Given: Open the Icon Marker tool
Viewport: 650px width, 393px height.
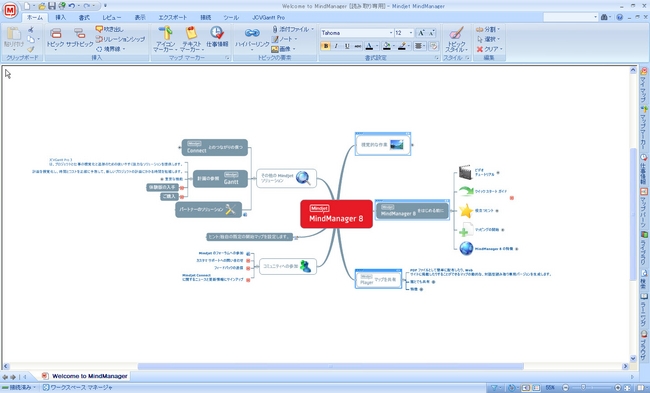Looking at the screenshot, I should click(166, 33).
